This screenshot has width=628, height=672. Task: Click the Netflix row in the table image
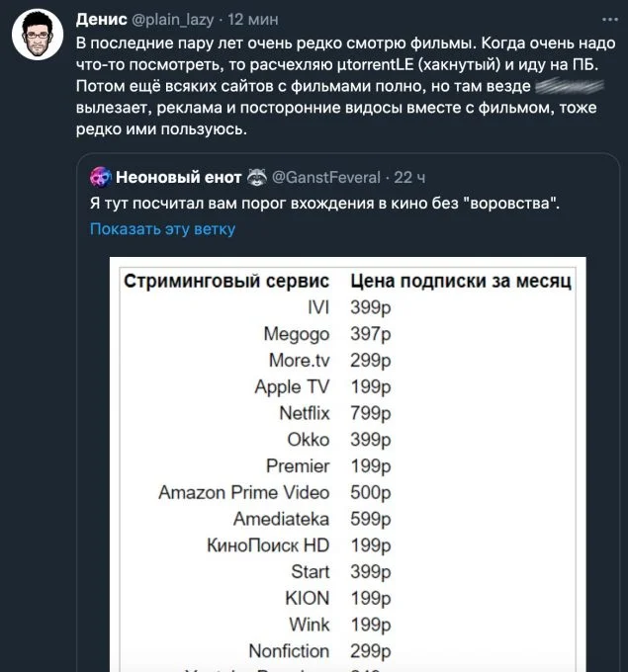click(348, 413)
